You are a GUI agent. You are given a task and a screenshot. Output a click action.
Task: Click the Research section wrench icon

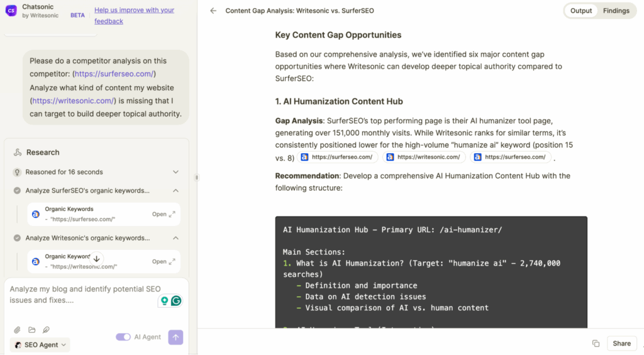(17, 152)
